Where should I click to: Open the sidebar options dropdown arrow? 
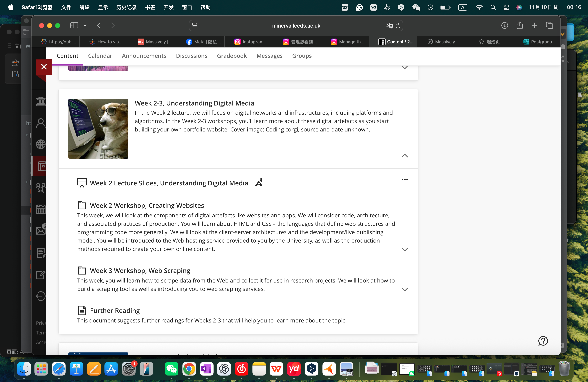(85, 25)
